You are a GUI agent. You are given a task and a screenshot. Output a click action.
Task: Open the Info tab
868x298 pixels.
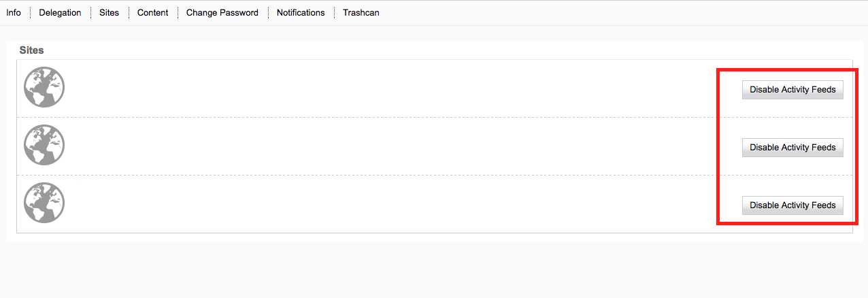14,13
